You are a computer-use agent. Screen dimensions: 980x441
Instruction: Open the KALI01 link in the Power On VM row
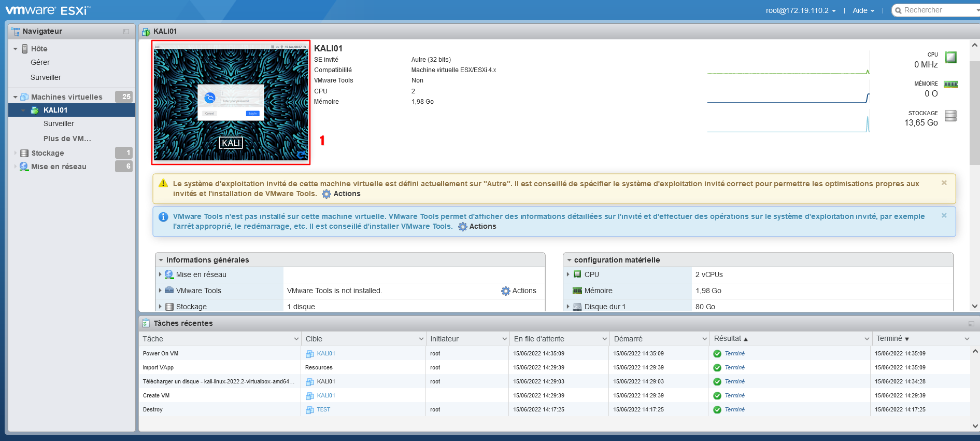[326, 353]
